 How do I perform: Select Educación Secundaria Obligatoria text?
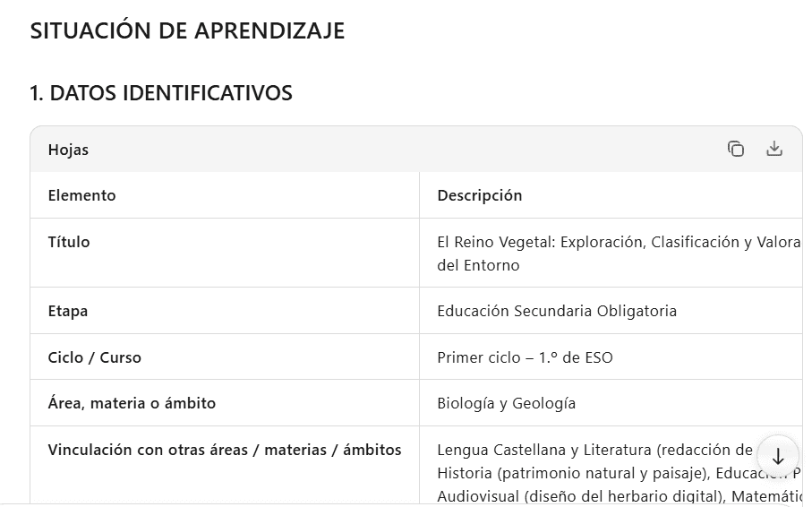click(x=557, y=311)
